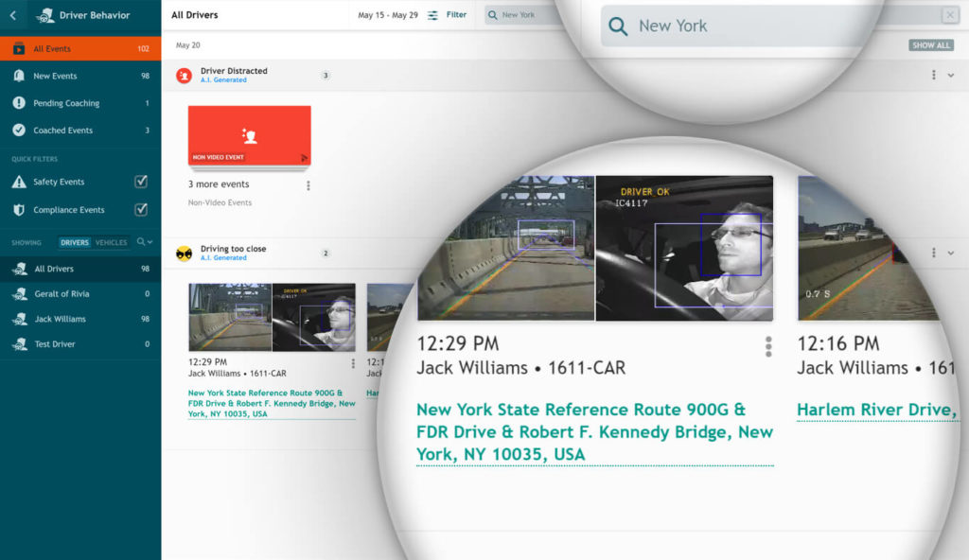This screenshot has width=969, height=560.
Task: Click the May 20 date heading
Action: (188, 45)
